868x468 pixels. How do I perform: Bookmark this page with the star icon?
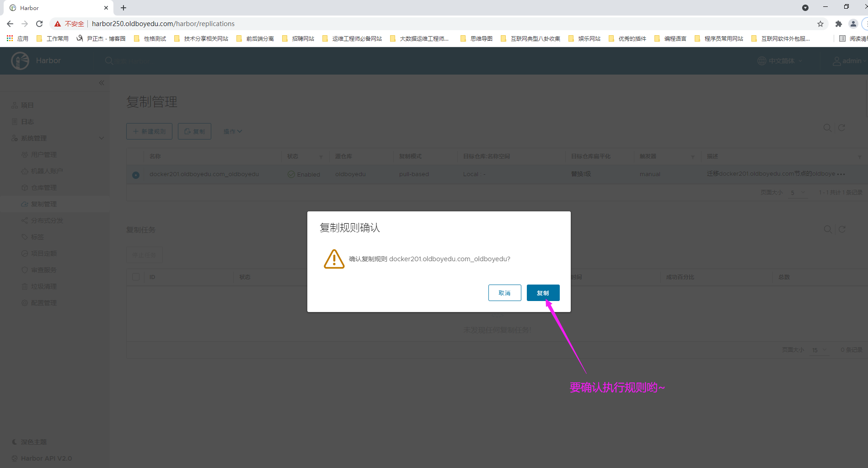click(820, 24)
